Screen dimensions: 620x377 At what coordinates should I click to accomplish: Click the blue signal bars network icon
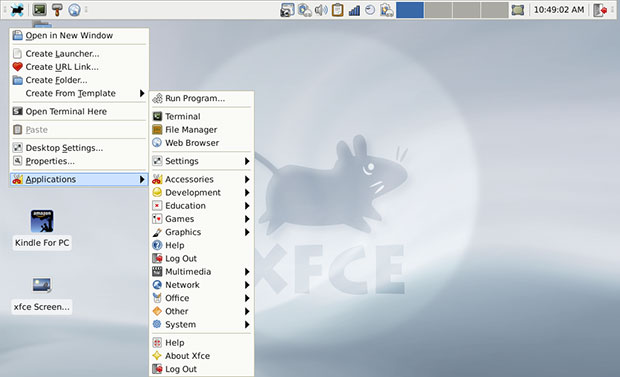click(354, 10)
